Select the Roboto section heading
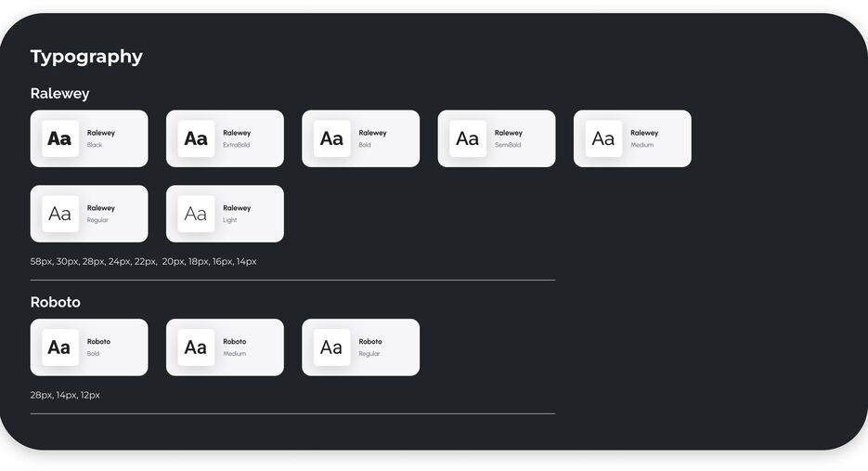Viewport: 868px width, 471px height. (x=56, y=302)
